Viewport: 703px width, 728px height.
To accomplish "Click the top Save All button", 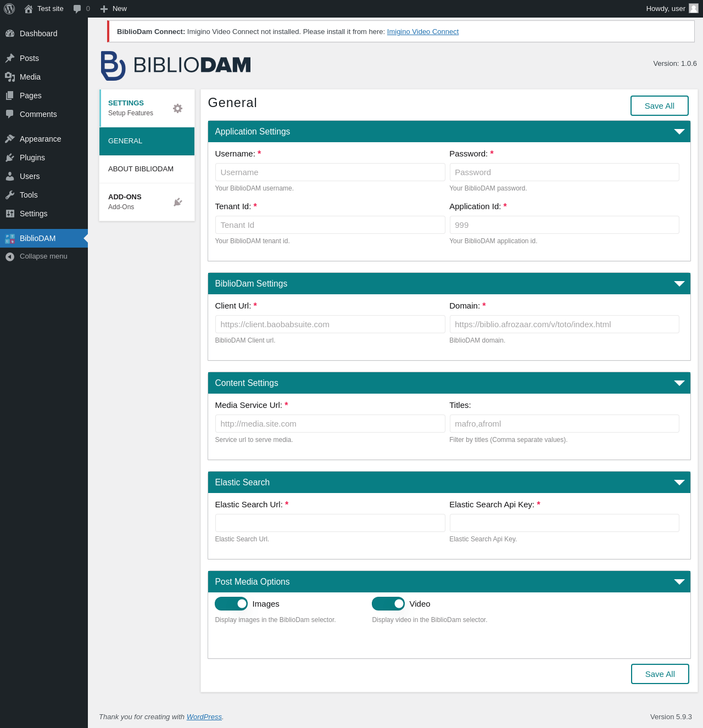I will tap(659, 106).
